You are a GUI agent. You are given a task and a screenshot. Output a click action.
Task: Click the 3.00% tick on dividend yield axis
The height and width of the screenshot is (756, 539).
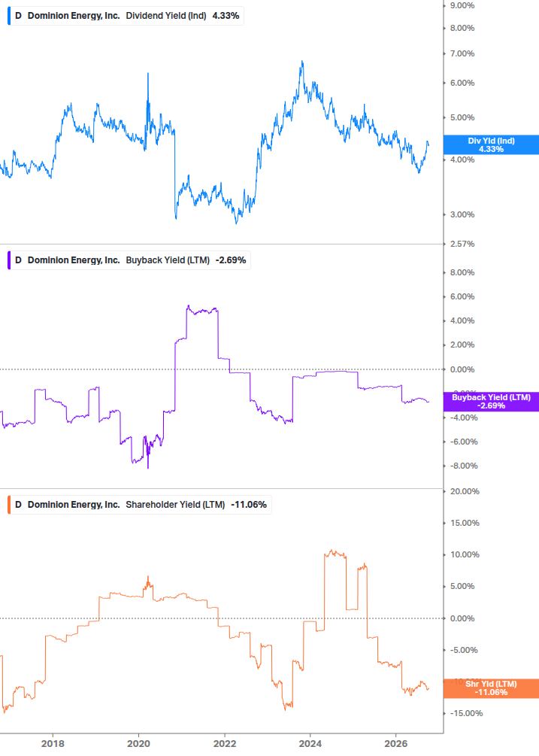(x=462, y=214)
